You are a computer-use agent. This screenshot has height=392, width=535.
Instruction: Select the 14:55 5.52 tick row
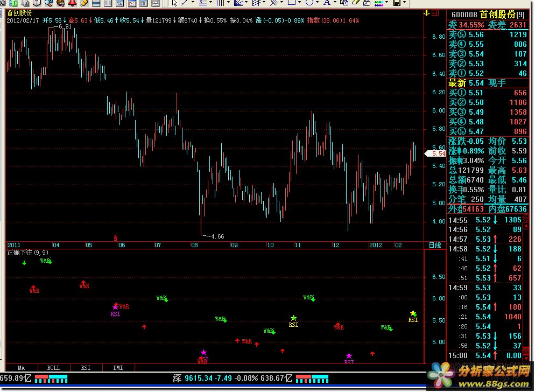(x=485, y=220)
